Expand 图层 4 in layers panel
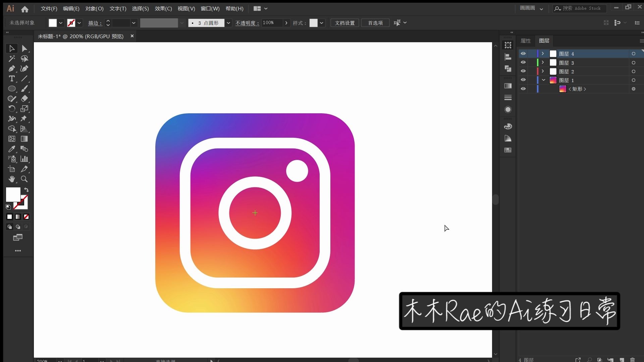Image resolution: width=644 pixels, height=362 pixels. [x=543, y=54]
